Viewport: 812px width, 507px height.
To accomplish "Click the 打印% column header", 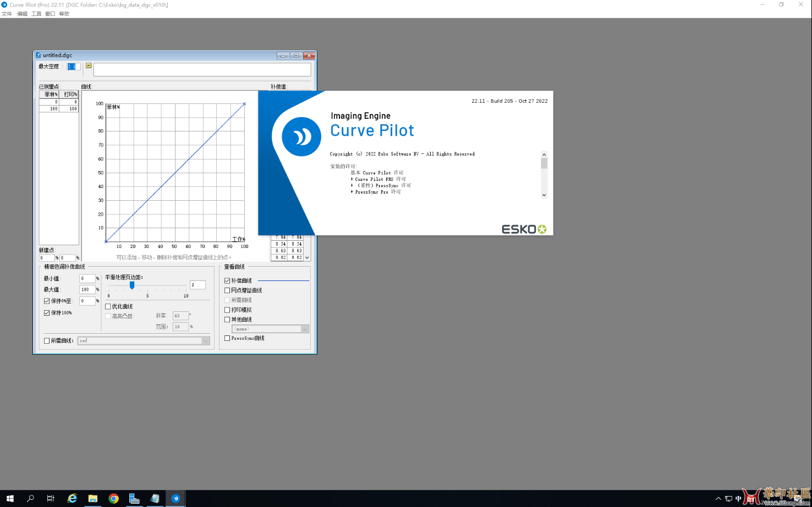I will coord(69,94).
